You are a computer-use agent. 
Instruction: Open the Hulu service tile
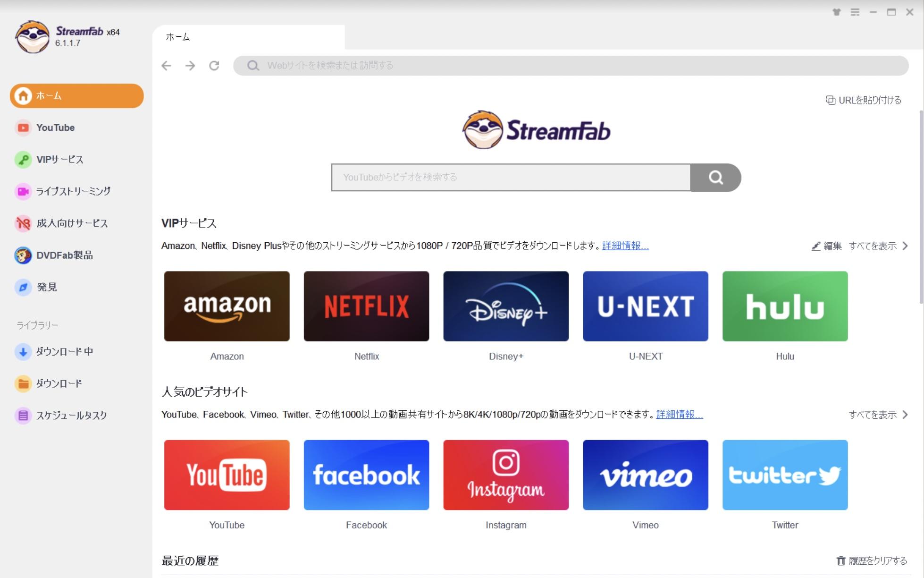coord(785,306)
